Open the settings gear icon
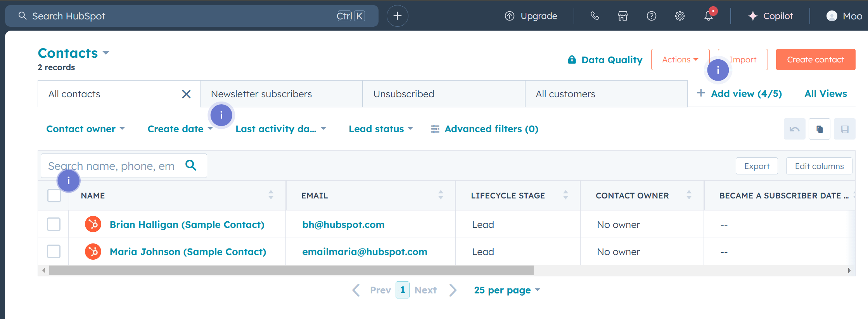The image size is (868, 319). [680, 16]
